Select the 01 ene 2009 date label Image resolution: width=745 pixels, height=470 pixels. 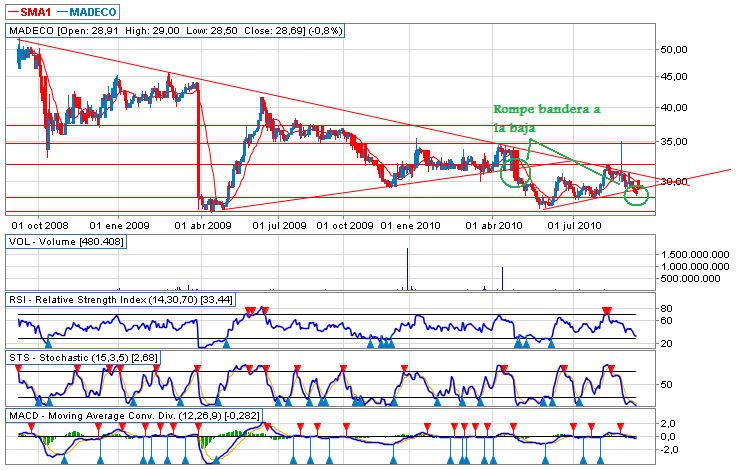point(119,225)
